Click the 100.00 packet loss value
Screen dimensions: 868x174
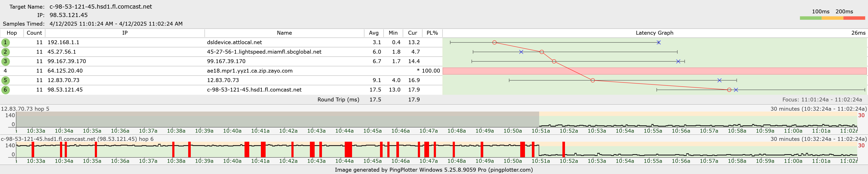[x=431, y=71]
